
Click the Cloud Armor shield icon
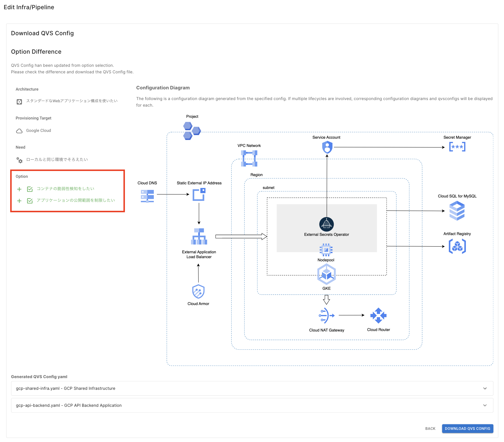pyautogui.click(x=198, y=291)
